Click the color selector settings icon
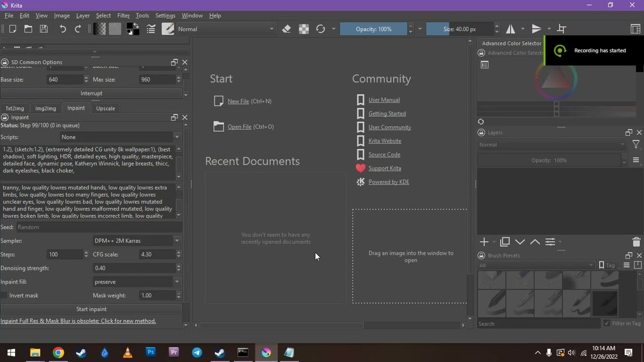 485,65
